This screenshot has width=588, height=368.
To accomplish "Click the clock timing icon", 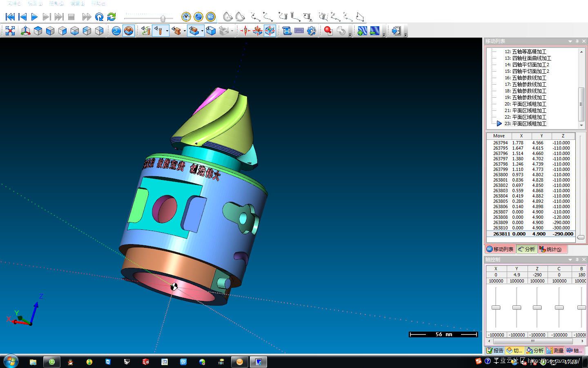I will tap(186, 17).
